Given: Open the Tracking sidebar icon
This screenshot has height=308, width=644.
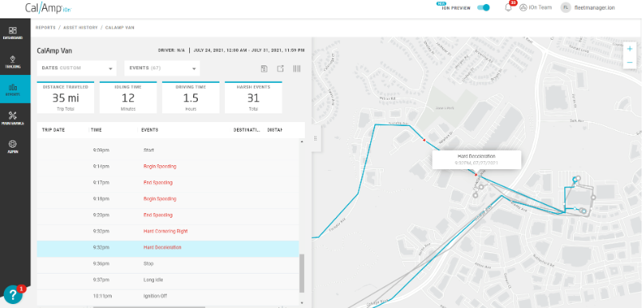Looking at the screenshot, I should [x=13, y=61].
